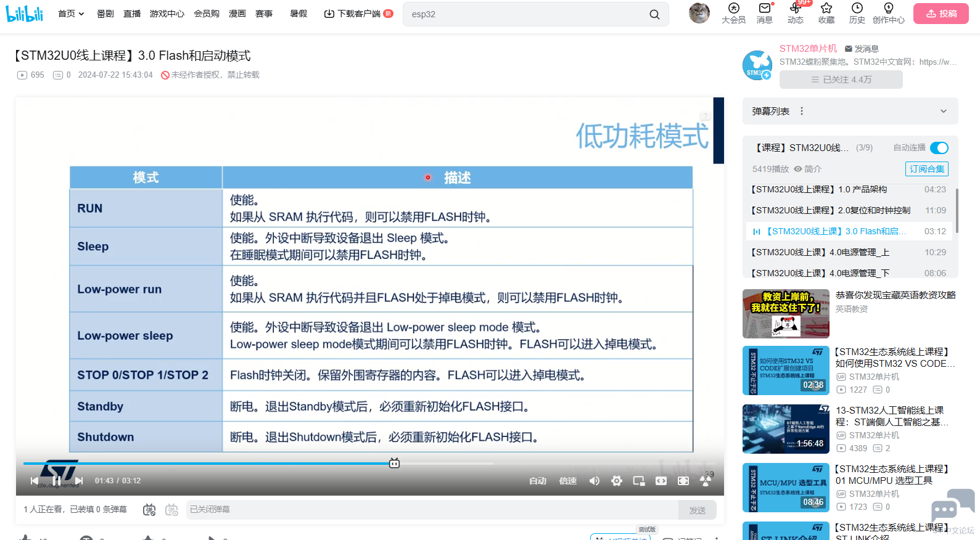
Task: Skip to next video in player
Action: [78, 481]
